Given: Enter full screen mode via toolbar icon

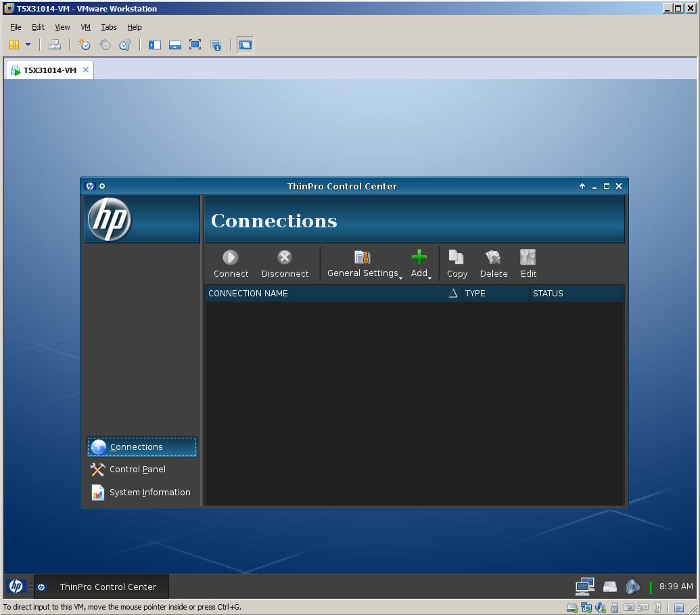Looking at the screenshot, I should tap(195, 45).
